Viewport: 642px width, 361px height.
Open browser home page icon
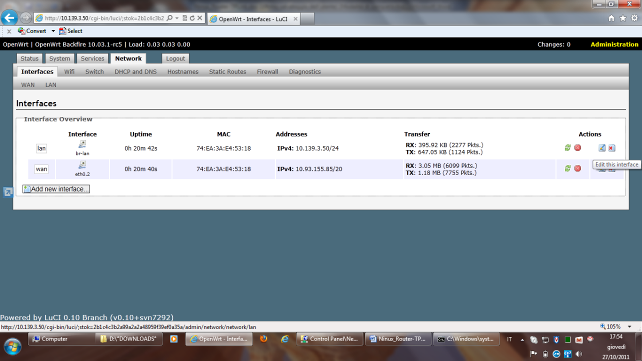pos(611,18)
